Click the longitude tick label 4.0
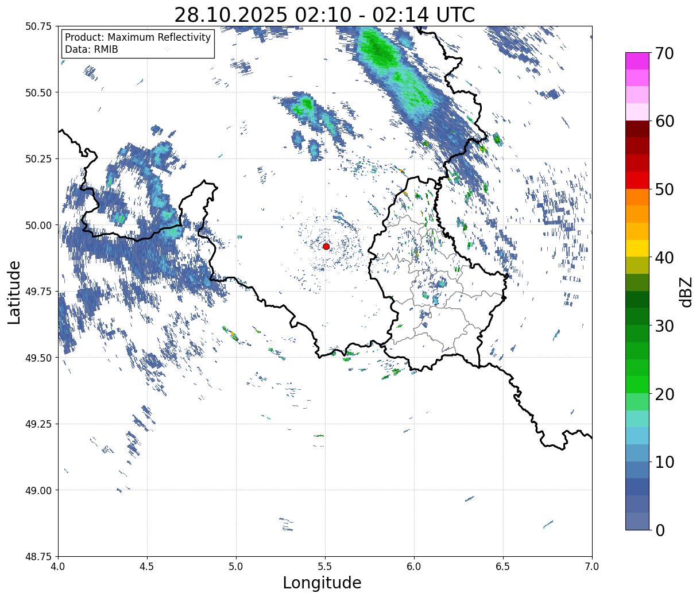This screenshot has height=597, width=700. (x=58, y=567)
